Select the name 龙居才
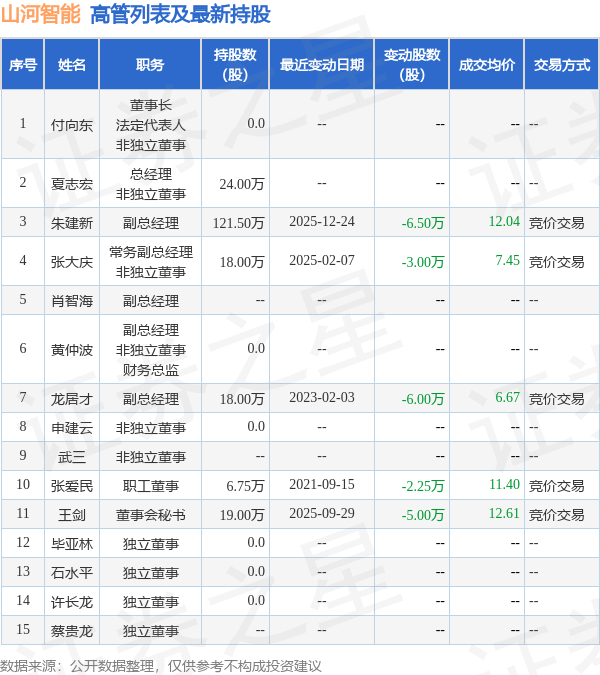The image size is (600, 675). click(x=72, y=399)
